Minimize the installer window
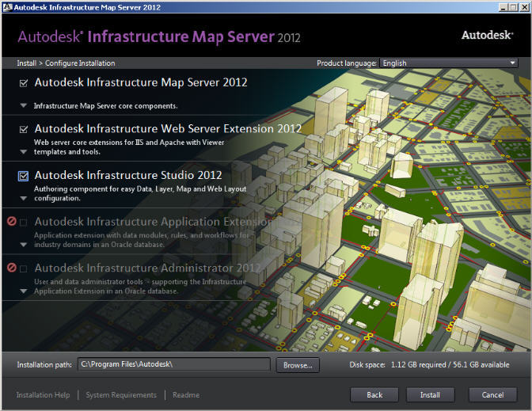The width and height of the screenshot is (532, 411). [x=503, y=7]
